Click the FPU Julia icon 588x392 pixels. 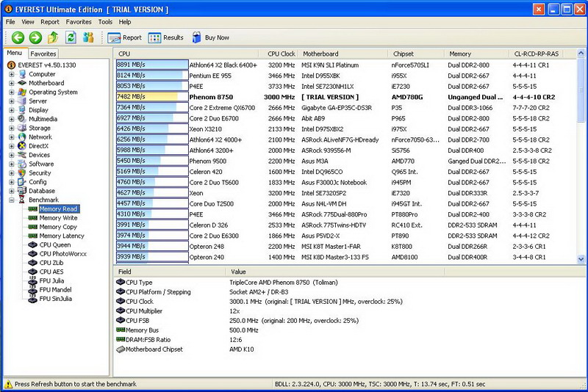[x=33, y=281]
